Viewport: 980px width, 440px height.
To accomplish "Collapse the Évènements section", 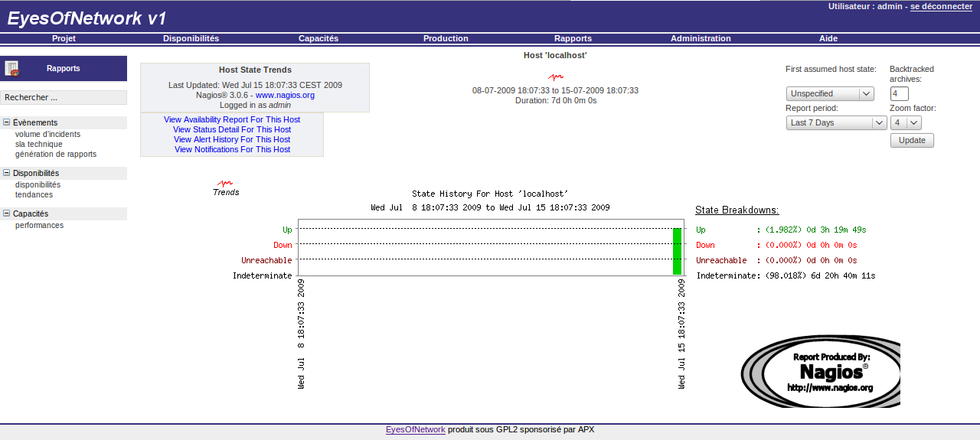I will pyautogui.click(x=7, y=122).
